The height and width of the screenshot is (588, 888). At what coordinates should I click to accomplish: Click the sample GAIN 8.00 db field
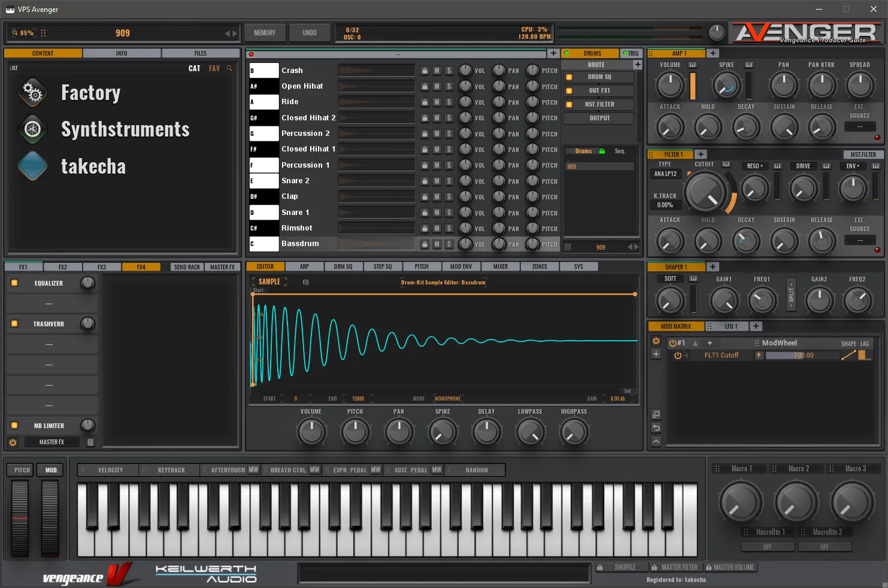pyautogui.click(x=617, y=399)
